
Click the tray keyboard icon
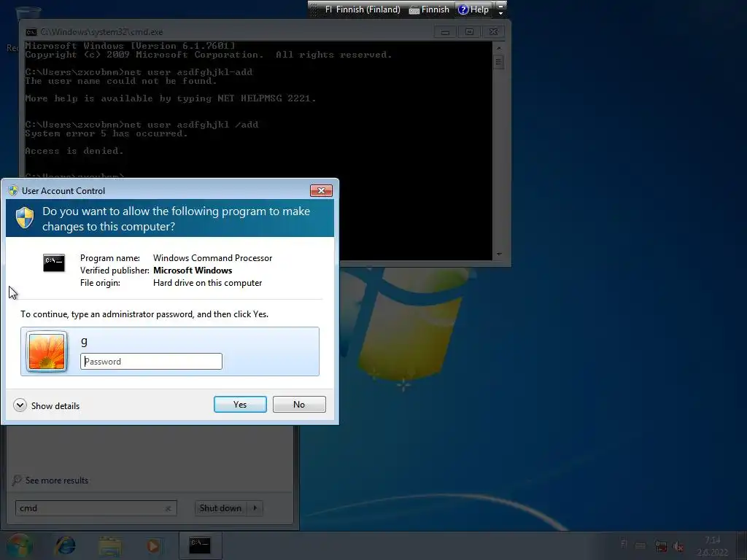640,545
